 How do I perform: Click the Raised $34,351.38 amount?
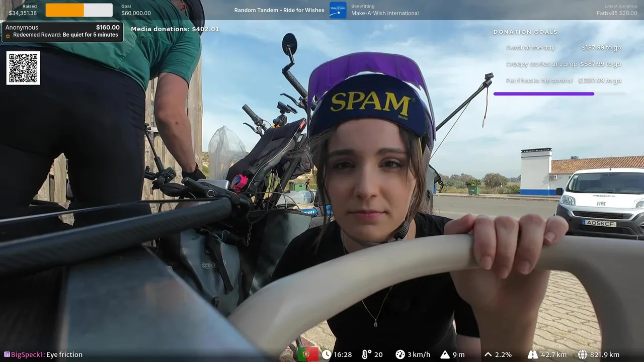23,13
